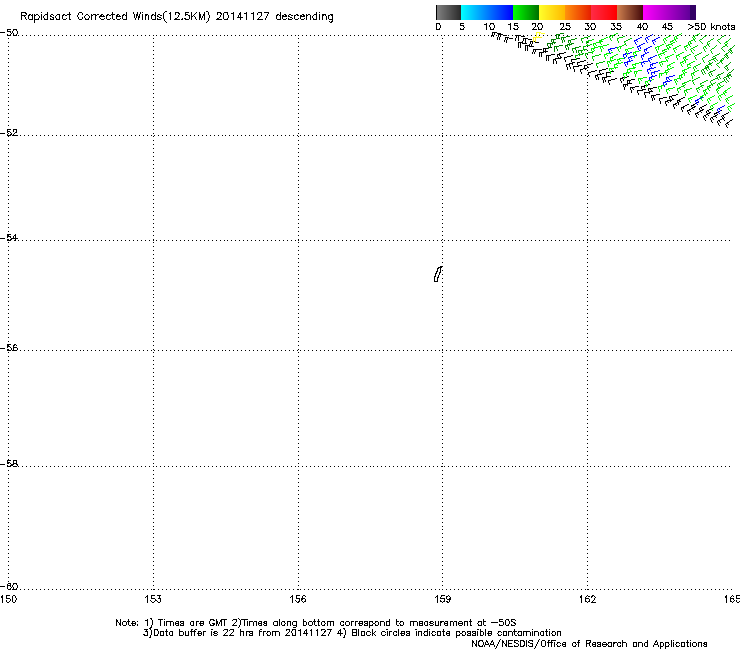This screenshot has height=650, width=740.
Task: Click the magenta 40-45 knots legend segment
Action: (x=656, y=12)
